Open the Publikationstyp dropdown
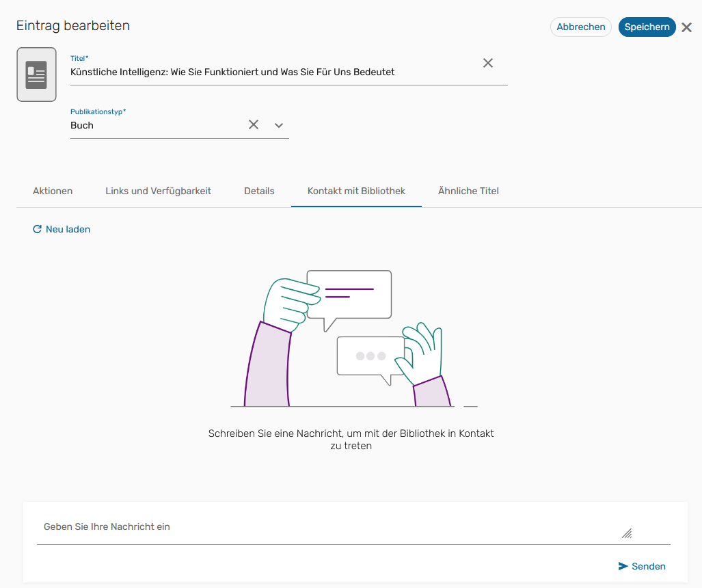The height and width of the screenshot is (588, 702). [278, 124]
